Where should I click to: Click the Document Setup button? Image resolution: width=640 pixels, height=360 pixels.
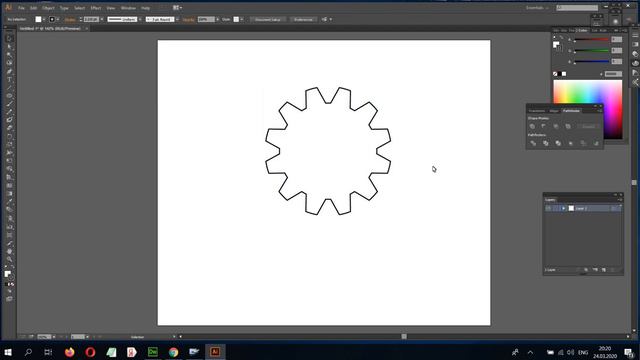pyautogui.click(x=268, y=19)
